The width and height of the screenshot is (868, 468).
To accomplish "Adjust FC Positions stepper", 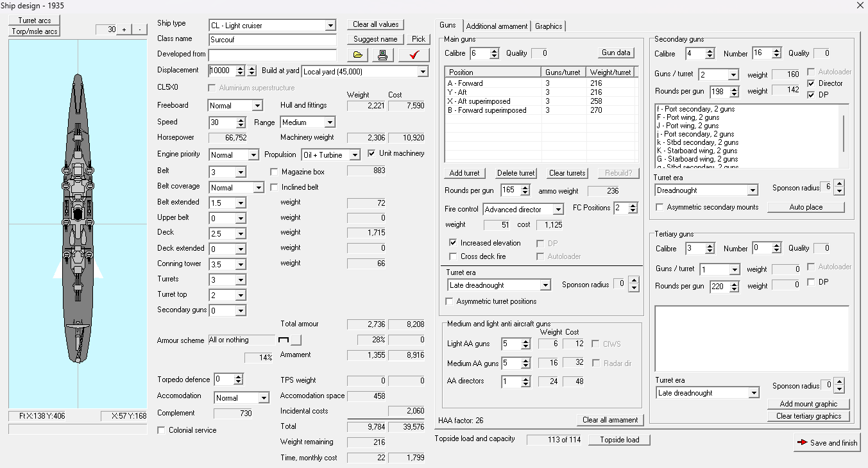I will [633, 208].
